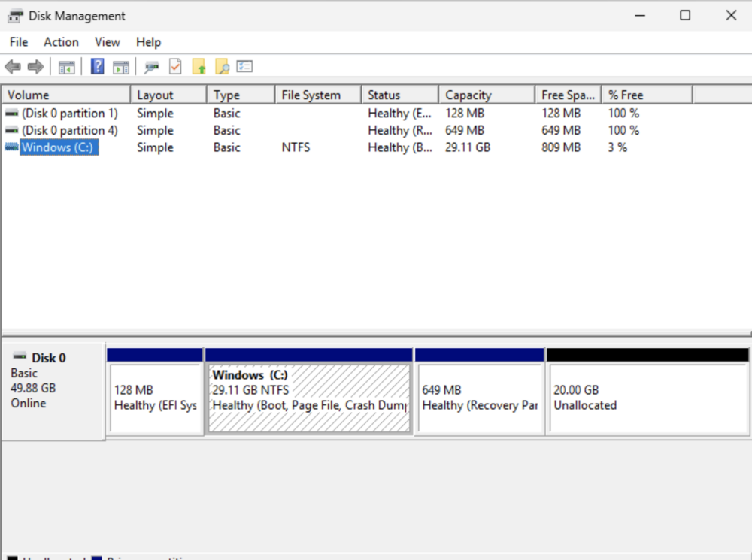Image resolution: width=752 pixels, height=560 pixels.
Task: Click the 649 MB capacity cell
Action: pos(464,130)
